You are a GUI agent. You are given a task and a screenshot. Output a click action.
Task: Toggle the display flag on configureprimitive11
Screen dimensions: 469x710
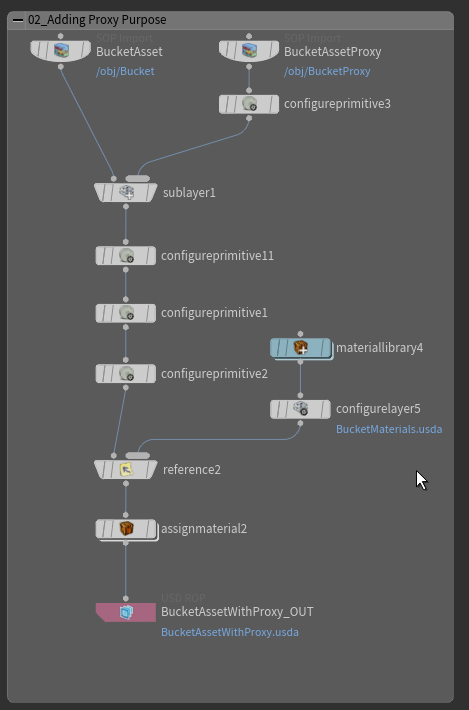coord(150,256)
